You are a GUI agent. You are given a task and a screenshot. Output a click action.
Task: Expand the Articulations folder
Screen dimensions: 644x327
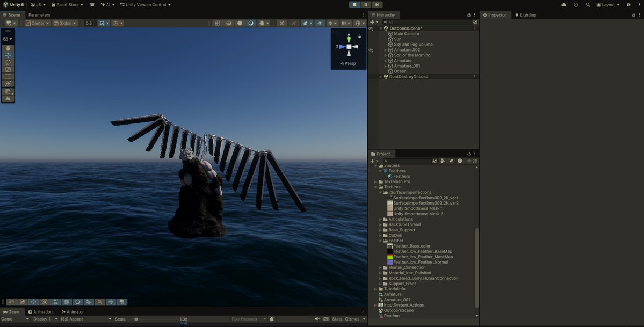pos(381,220)
